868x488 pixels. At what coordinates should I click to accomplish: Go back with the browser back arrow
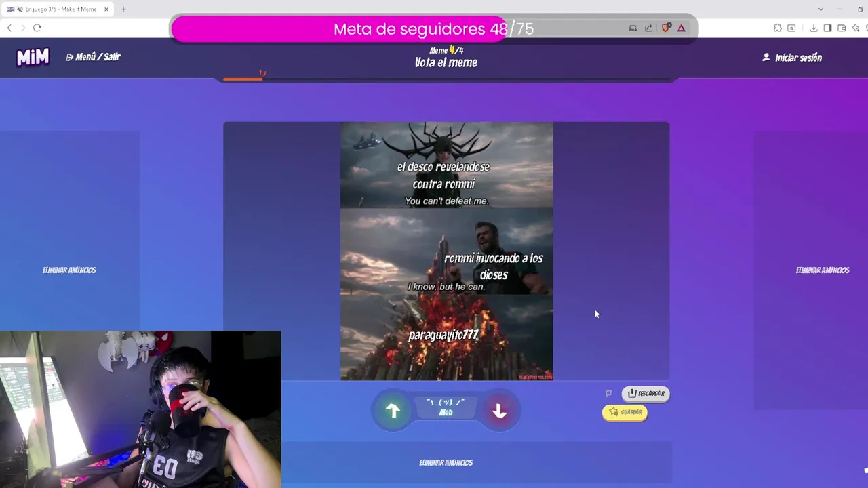[x=9, y=28]
